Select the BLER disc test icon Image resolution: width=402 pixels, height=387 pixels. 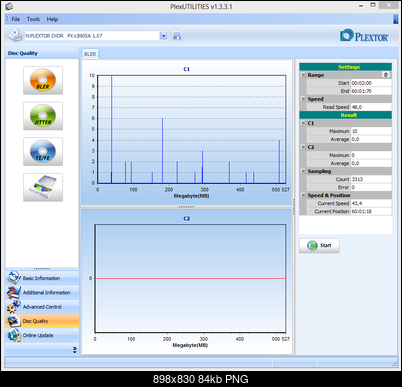coord(43,80)
